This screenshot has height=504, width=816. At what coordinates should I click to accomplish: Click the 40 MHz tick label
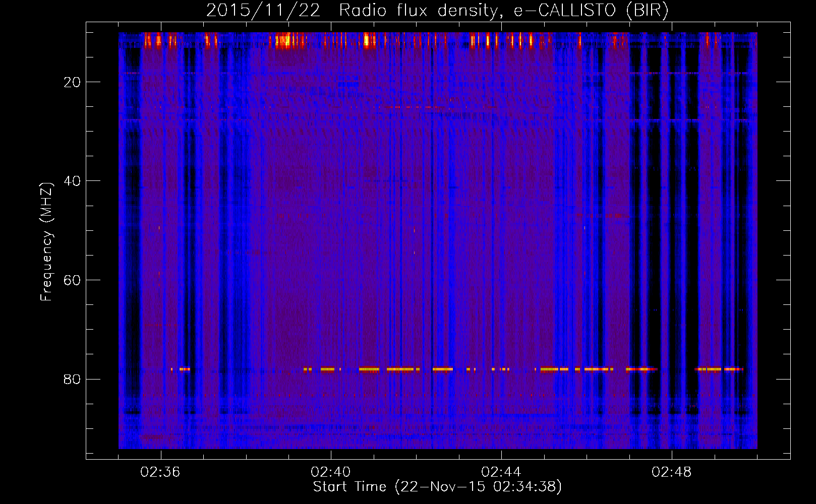pyautogui.click(x=72, y=181)
